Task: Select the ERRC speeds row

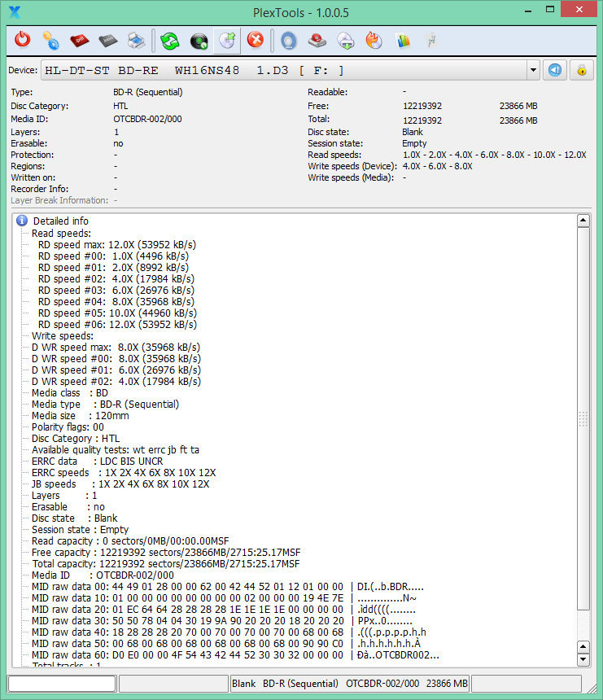Action: (x=124, y=473)
